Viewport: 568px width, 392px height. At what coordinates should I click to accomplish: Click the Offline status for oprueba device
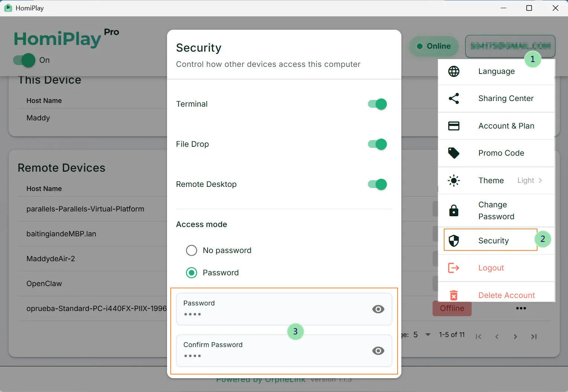[x=452, y=308]
